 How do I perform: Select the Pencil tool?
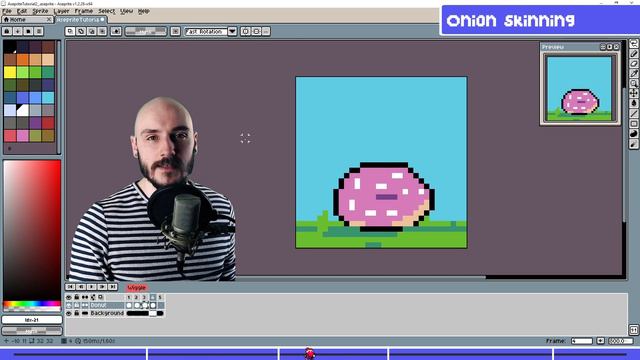coord(634,53)
